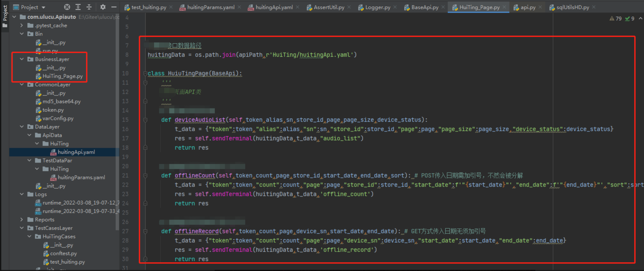
Task: Fold the HuiuTingPage class at line 10
Action: 145,73
